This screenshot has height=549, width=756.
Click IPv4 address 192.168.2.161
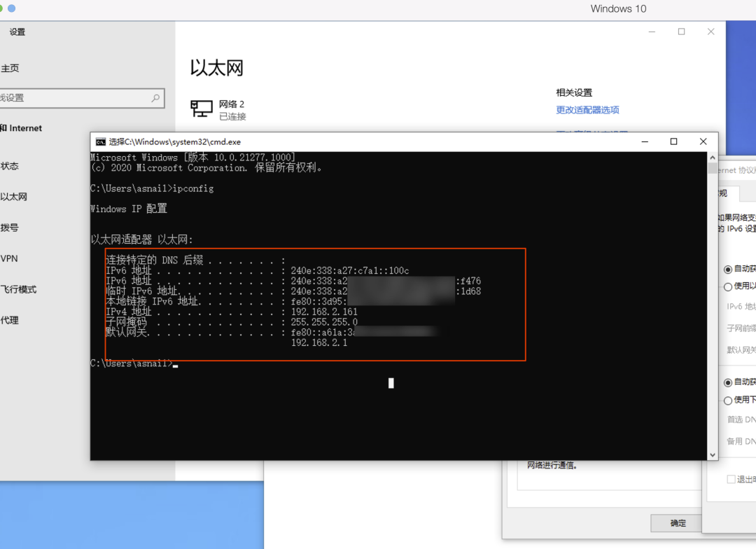pyautogui.click(x=324, y=312)
